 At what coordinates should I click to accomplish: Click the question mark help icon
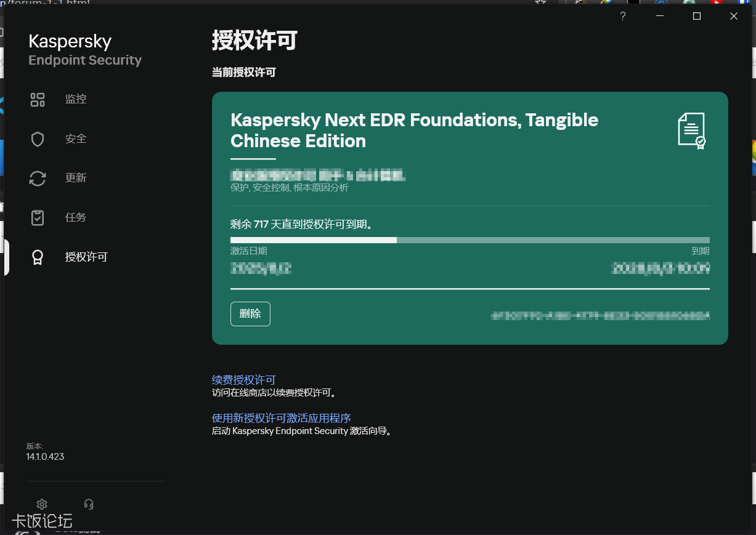[x=623, y=17]
